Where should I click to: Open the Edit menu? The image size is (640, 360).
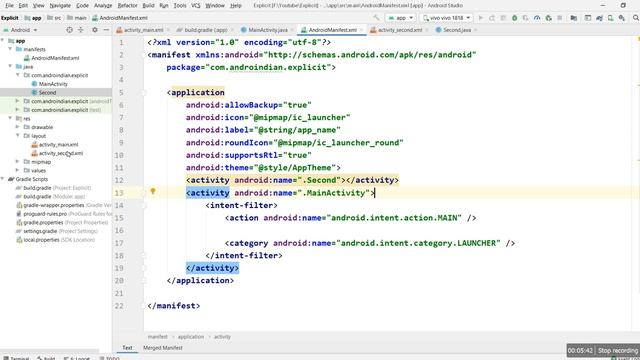pyautogui.click(x=23, y=5)
